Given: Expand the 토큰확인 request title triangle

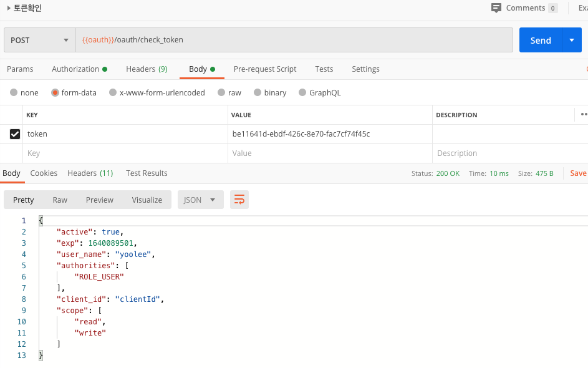Looking at the screenshot, I should pos(9,8).
